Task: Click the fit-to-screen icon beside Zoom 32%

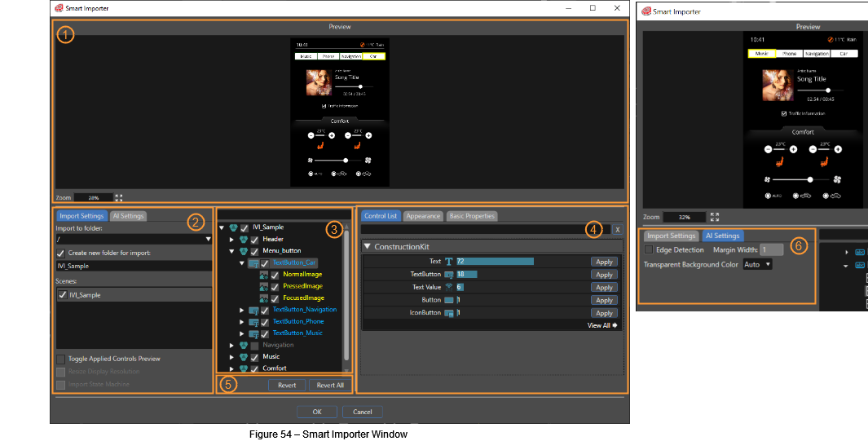Action: click(x=715, y=217)
